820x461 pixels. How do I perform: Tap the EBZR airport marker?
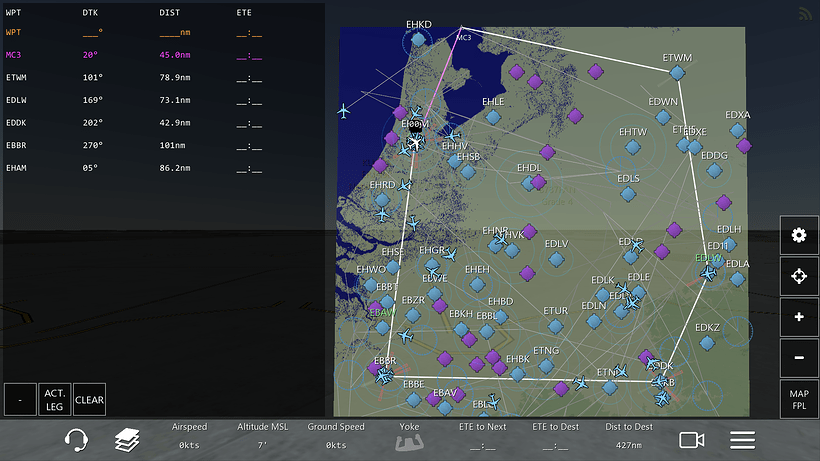(x=413, y=315)
